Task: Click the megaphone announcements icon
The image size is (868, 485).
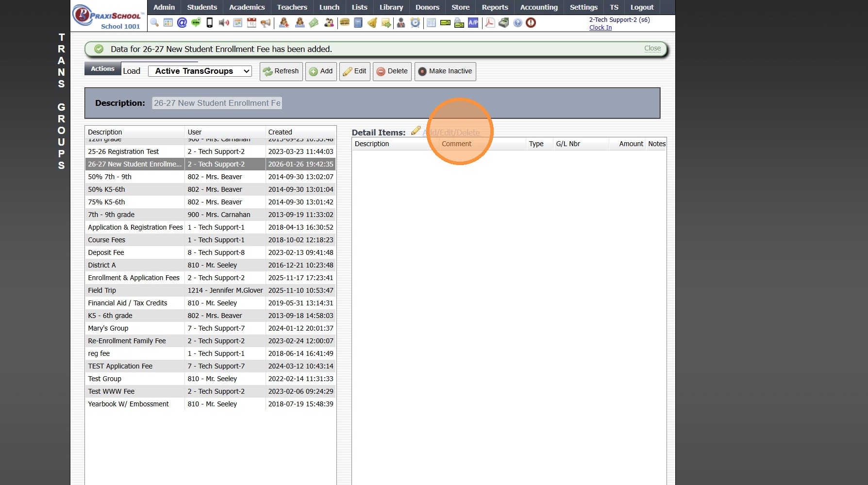Action: click(266, 23)
